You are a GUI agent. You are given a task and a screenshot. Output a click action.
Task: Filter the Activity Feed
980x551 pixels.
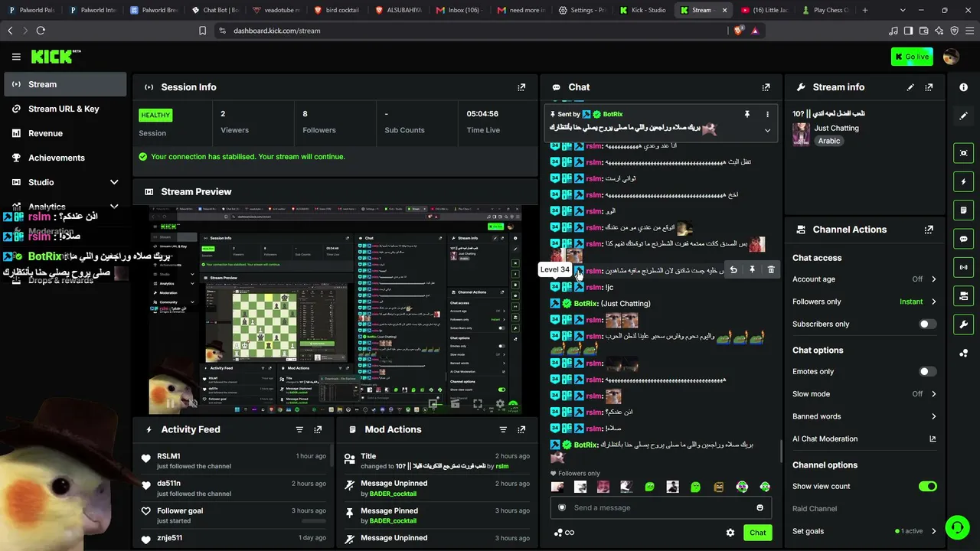click(299, 429)
